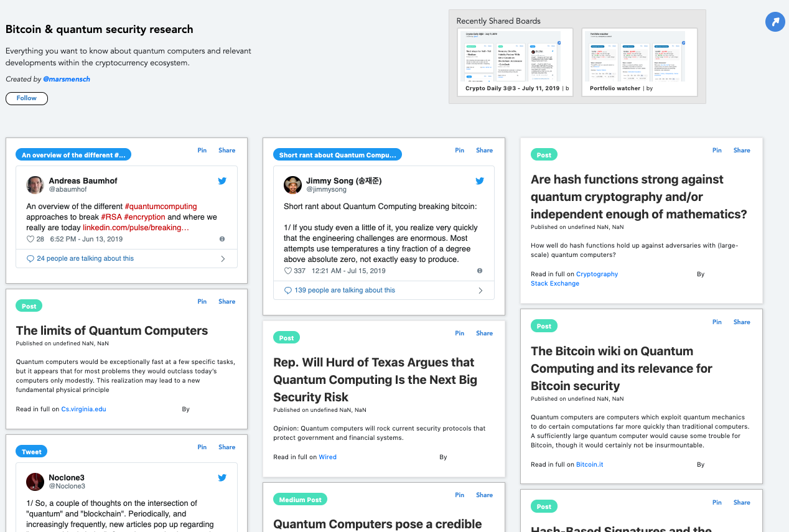Viewport: 789px width, 532px height.
Task: Share the hash functions post card
Action: [x=742, y=151]
